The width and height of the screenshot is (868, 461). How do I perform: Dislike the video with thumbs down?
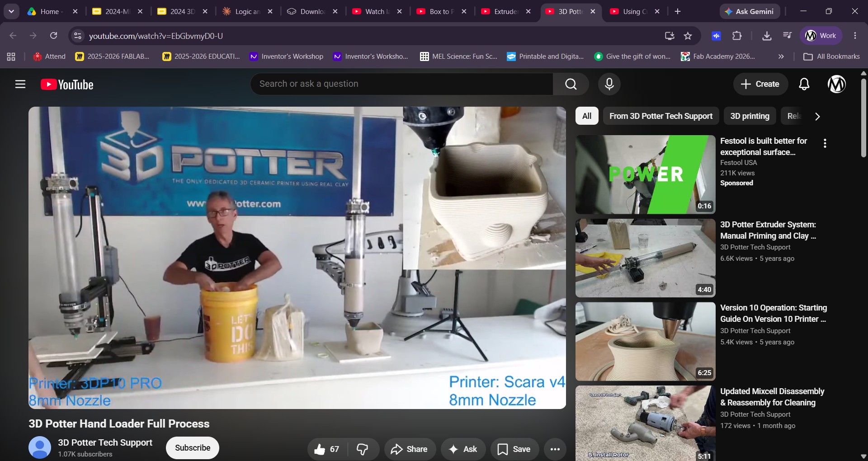[x=363, y=449]
